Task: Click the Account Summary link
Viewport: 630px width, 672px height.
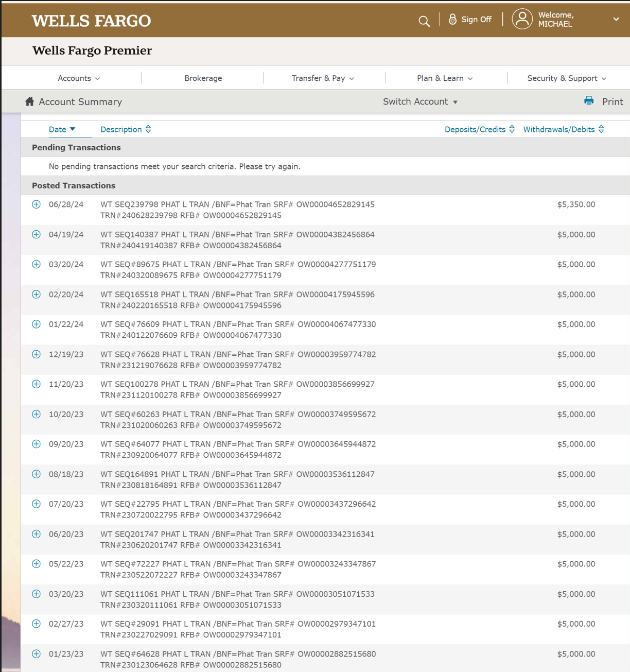Action: pyautogui.click(x=80, y=101)
